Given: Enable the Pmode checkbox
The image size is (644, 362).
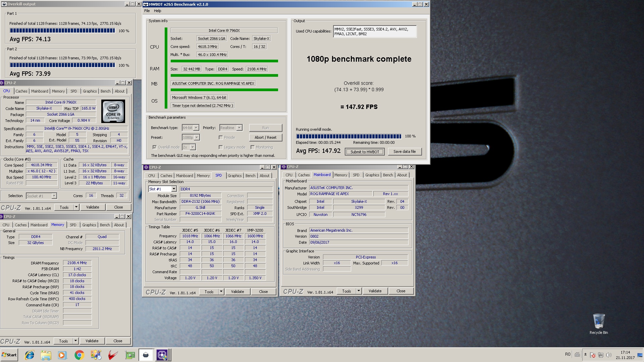Looking at the screenshot, I should pos(221,137).
